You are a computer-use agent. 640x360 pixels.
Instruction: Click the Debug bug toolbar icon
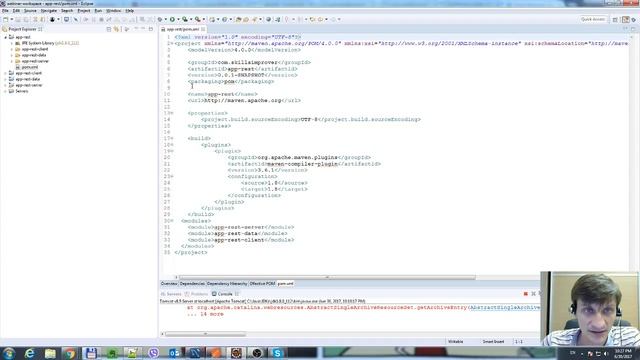160,19
